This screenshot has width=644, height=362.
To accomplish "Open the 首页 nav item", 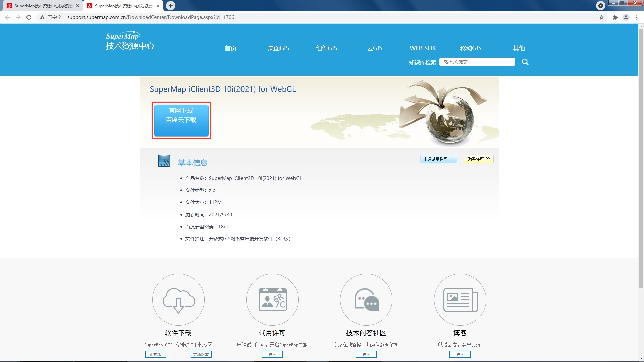I will coord(230,48).
